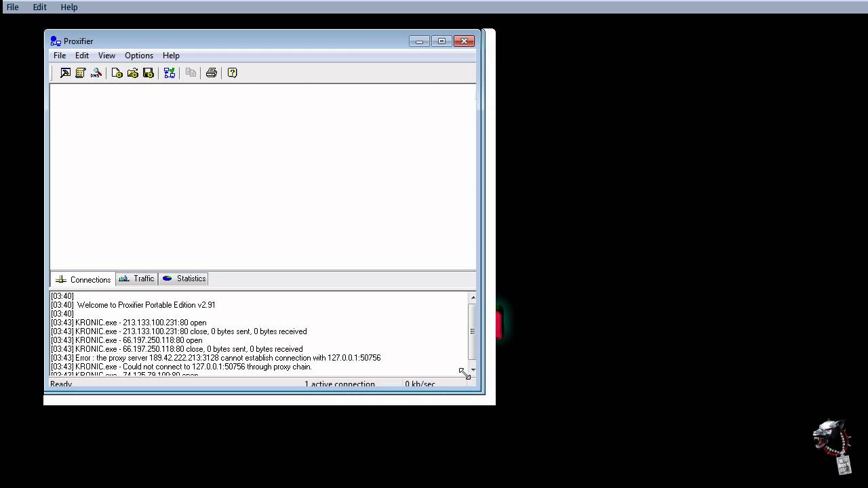Viewport: 868px width, 488px height.
Task: Click the log scrollbar thumb
Action: (x=473, y=331)
